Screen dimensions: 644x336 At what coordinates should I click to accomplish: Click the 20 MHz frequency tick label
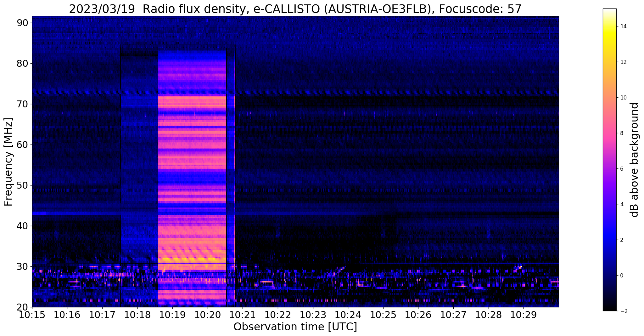click(x=23, y=307)
